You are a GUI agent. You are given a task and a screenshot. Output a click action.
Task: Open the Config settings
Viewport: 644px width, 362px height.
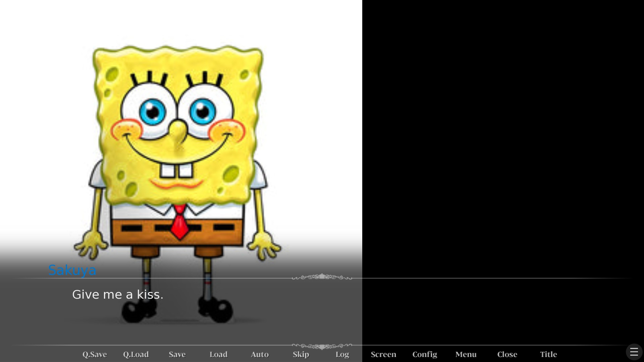tap(425, 354)
